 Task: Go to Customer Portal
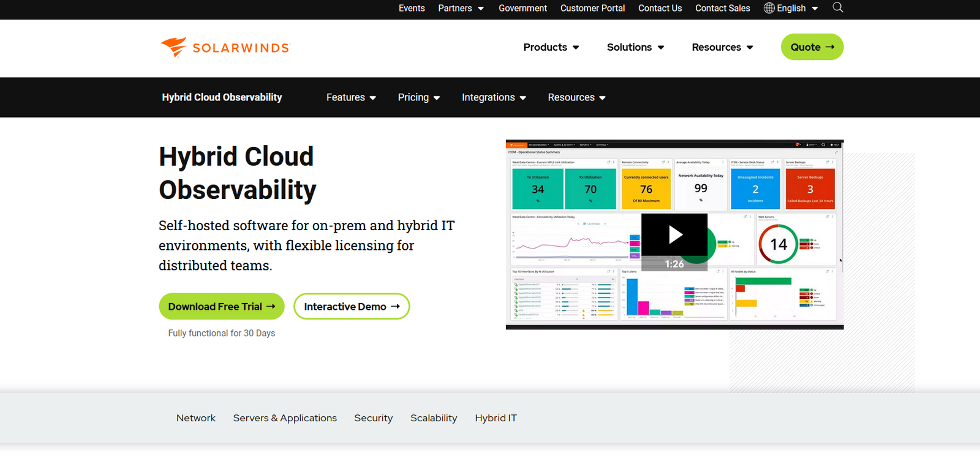[x=592, y=8]
